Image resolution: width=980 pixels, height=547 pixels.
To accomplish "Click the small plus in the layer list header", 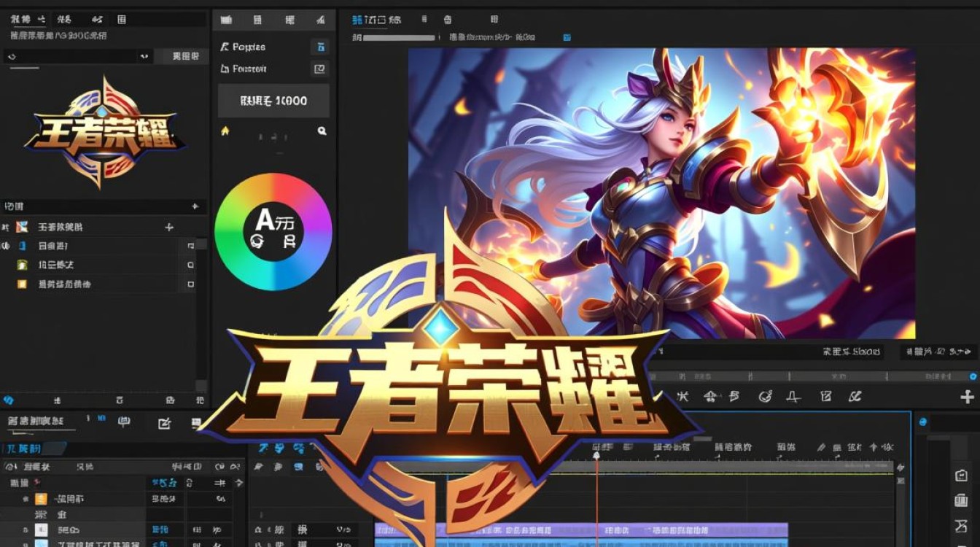I will click(195, 206).
